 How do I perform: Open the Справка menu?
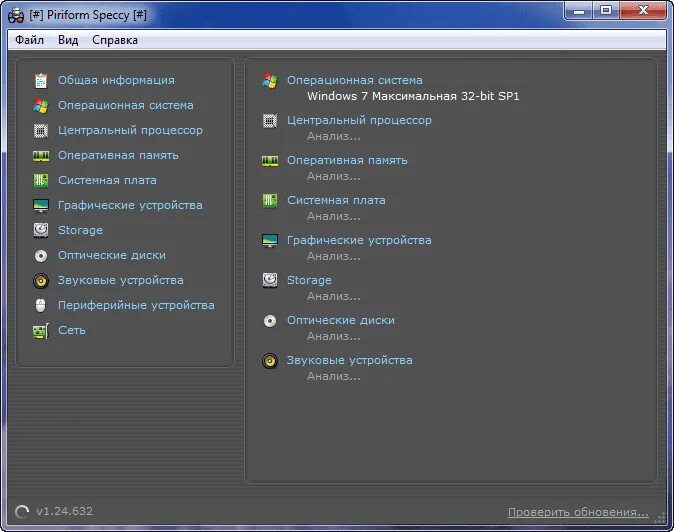point(115,40)
